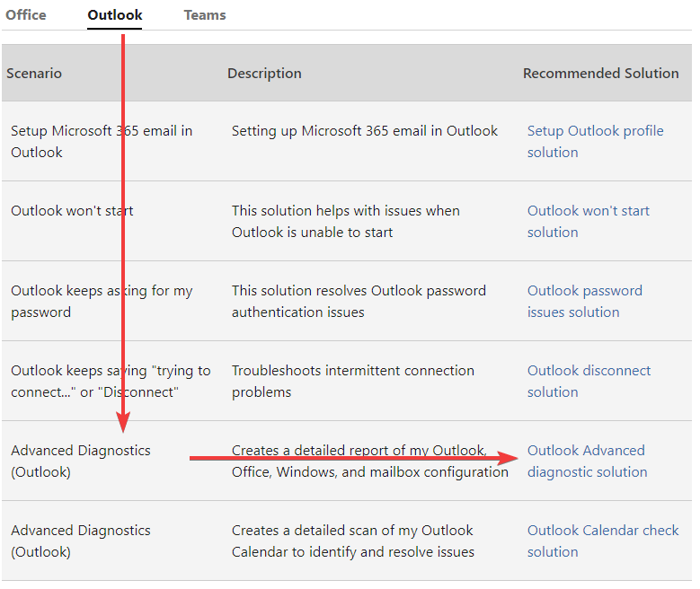Select the 'Setup Microsoft 365 email' scenario cell
The image size is (700, 589).
101,142
